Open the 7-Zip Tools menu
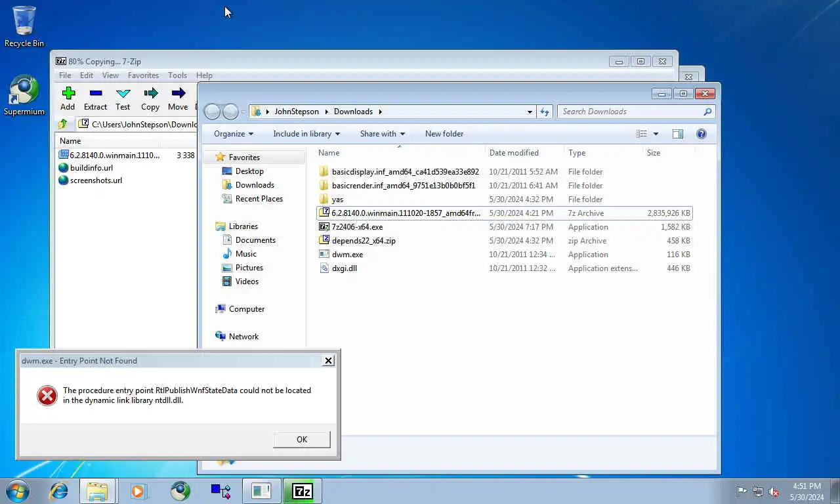The image size is (840, 504). pyautogui.click(x=177, y=75)
